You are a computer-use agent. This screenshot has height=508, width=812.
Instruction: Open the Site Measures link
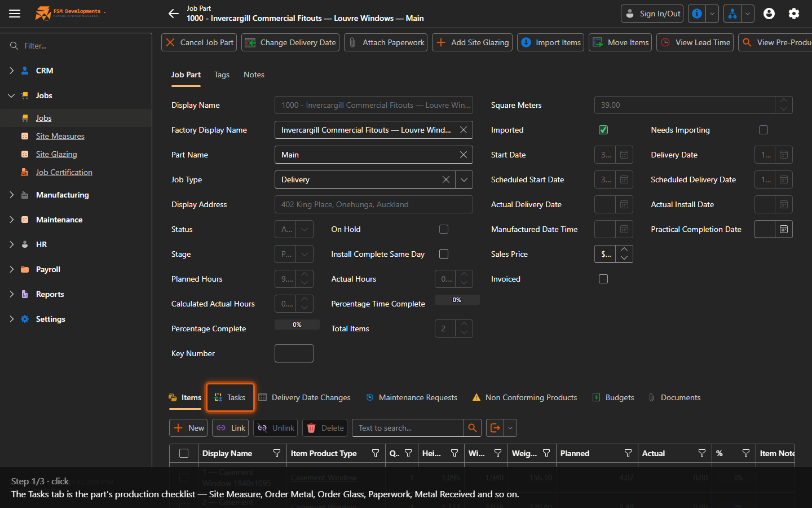click(60, 136)
